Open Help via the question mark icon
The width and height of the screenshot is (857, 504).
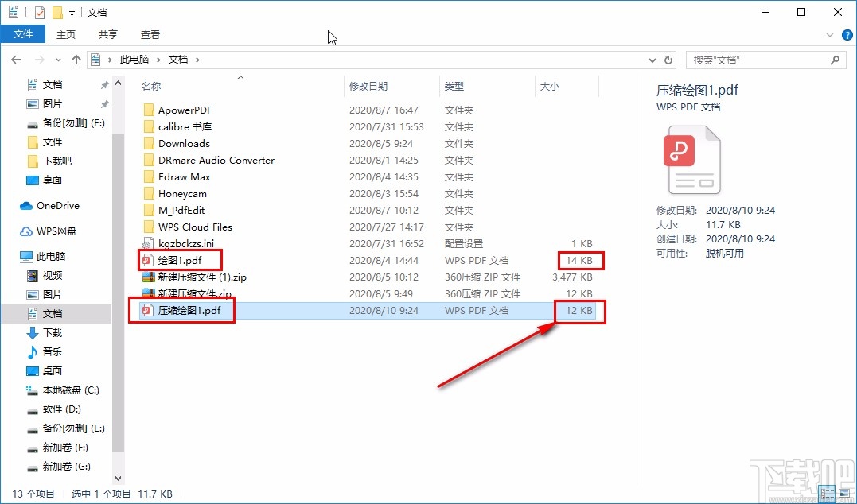847,34
